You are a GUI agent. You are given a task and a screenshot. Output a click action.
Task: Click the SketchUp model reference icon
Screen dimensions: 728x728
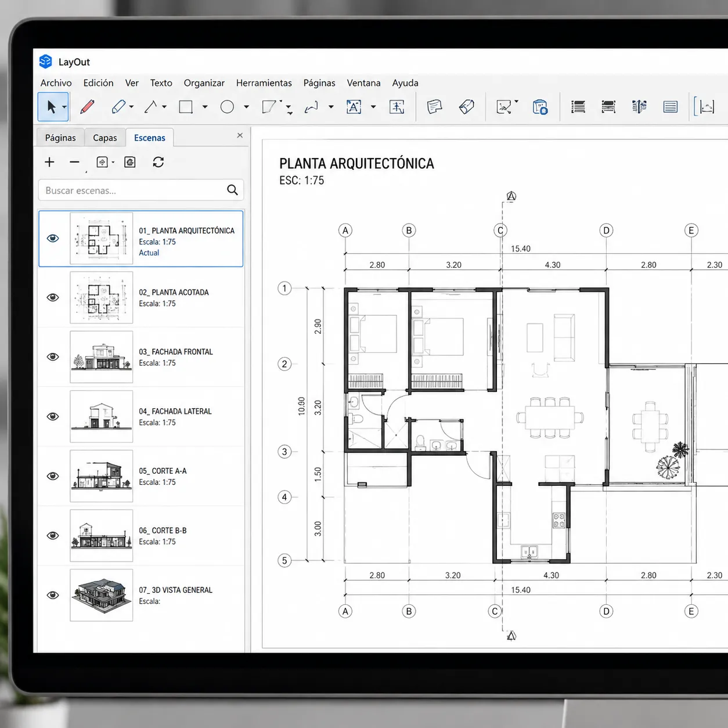[540, 107]
